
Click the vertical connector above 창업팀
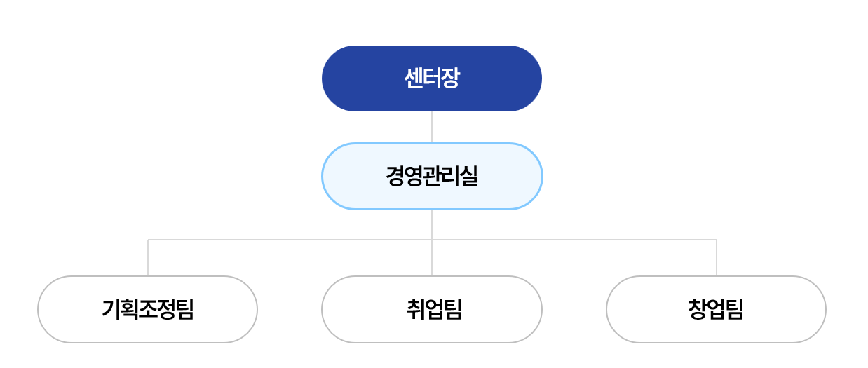pos(717,258)
